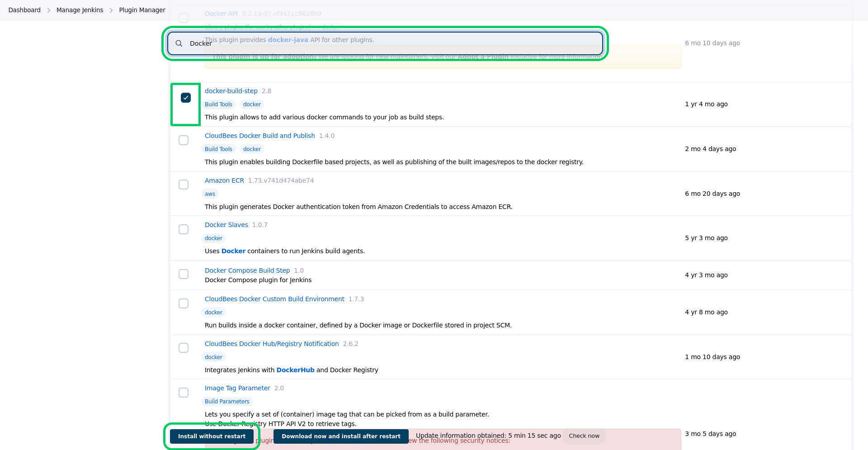The width and height of the screenshot is (868, 450).
Task: Open CloudBees Docker Hub/Registry Notification link
Action: coord(272,344)
